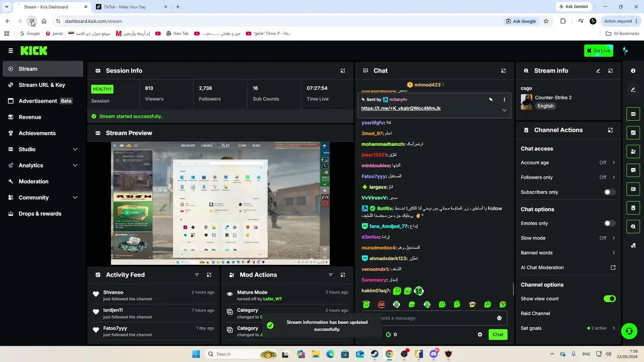Toggle the channel actions widget in right sidebar
The width and height of the screenshot is (644, 362).
point(633,208)
